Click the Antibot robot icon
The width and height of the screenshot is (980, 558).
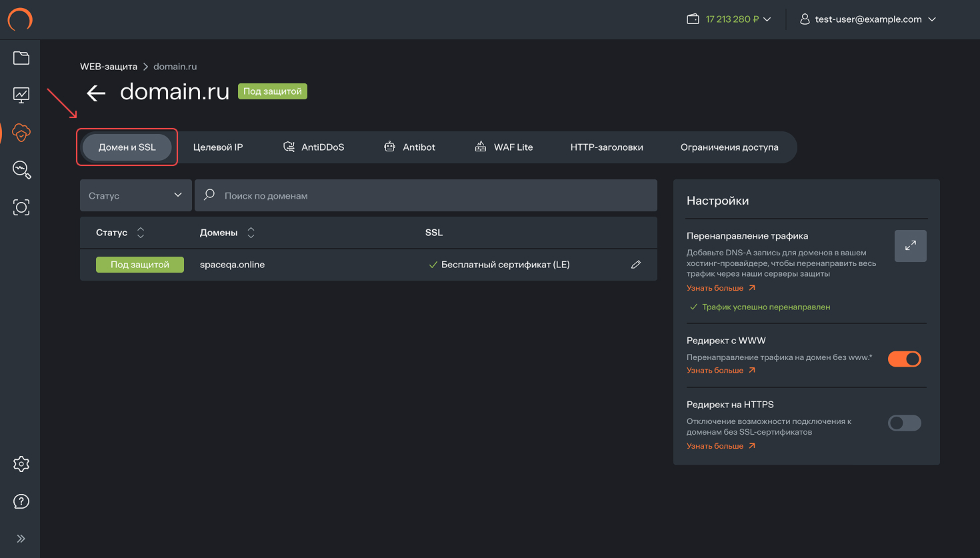tap(389, 147)
